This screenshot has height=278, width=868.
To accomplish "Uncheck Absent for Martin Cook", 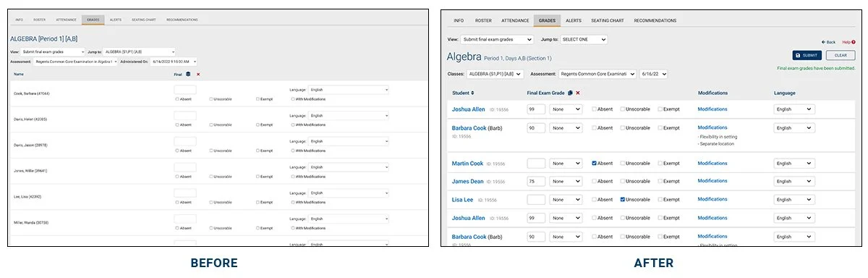I will [x=595, y=164].
